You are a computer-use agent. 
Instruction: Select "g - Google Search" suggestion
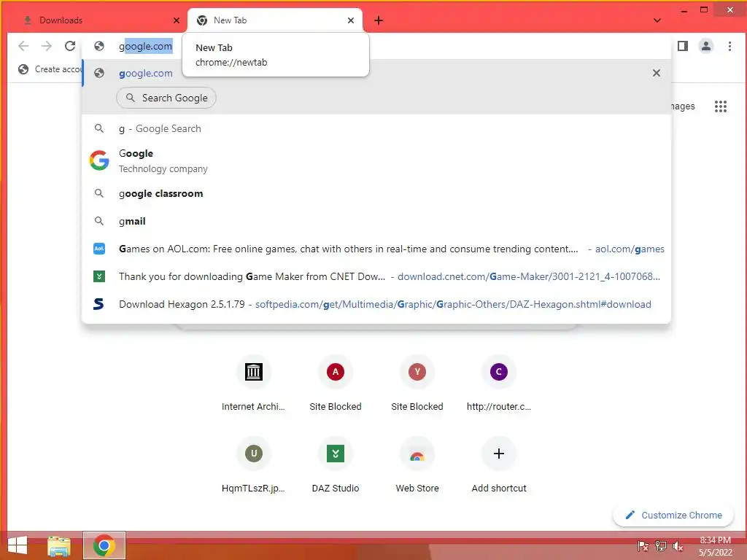(376, 128)
